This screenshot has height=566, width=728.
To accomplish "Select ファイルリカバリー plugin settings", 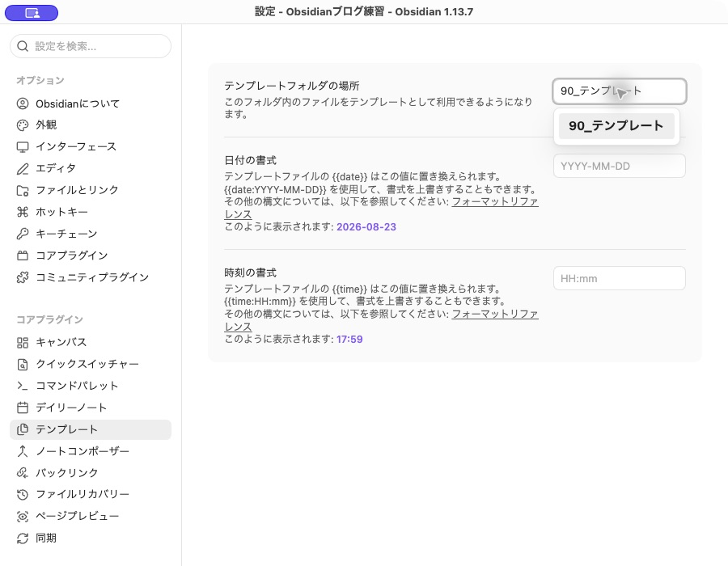I will 91,495.
